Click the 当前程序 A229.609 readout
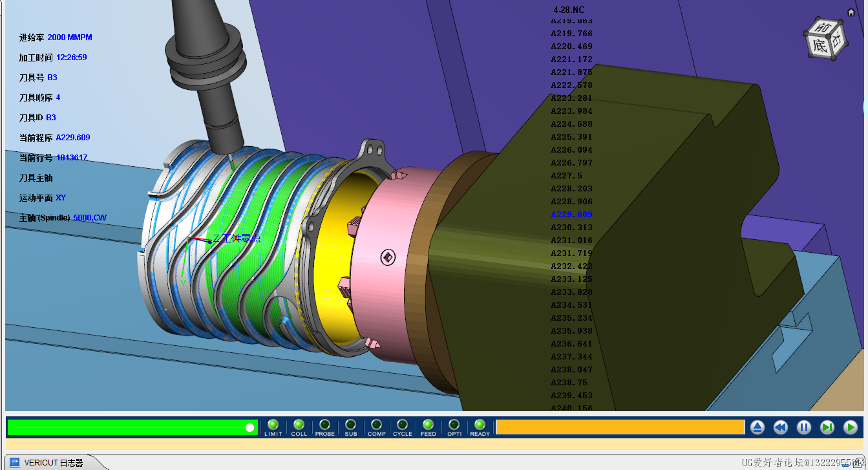This screenshot has width=868, height=470. tap(54, 138)
